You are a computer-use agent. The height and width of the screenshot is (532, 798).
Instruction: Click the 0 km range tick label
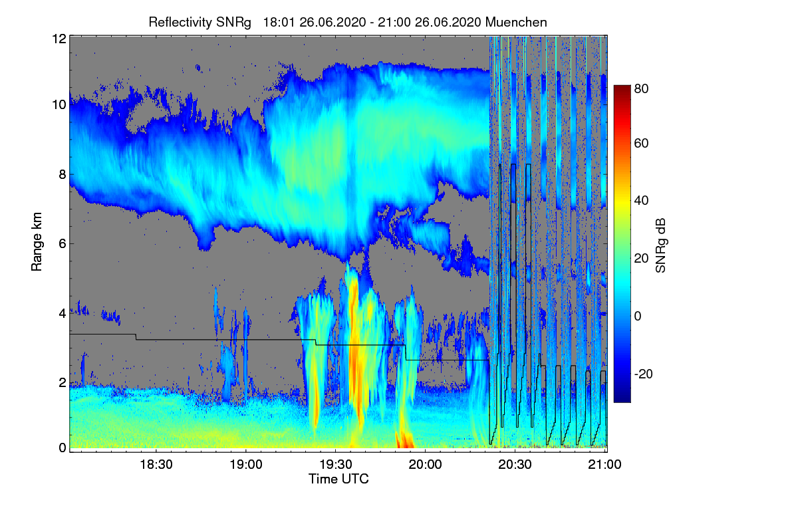(x=63, y=448)
